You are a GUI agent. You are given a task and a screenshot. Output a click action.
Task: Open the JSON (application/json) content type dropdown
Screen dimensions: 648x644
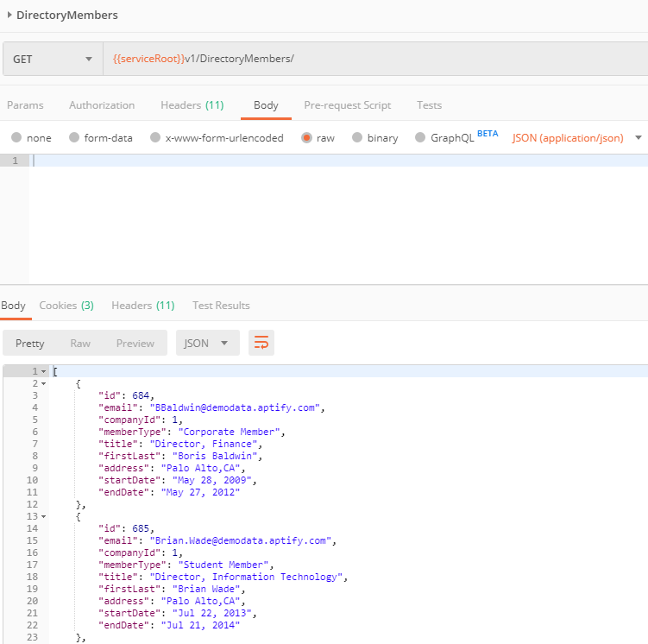tap(577, 137)
